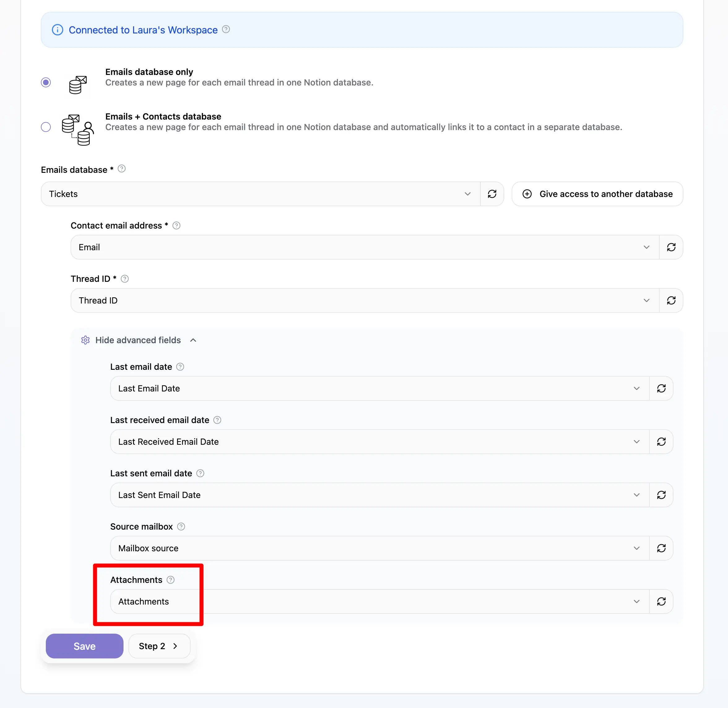Refresh the Contact email address options
This screenshot has width=728, height=708.
point(671,247)
